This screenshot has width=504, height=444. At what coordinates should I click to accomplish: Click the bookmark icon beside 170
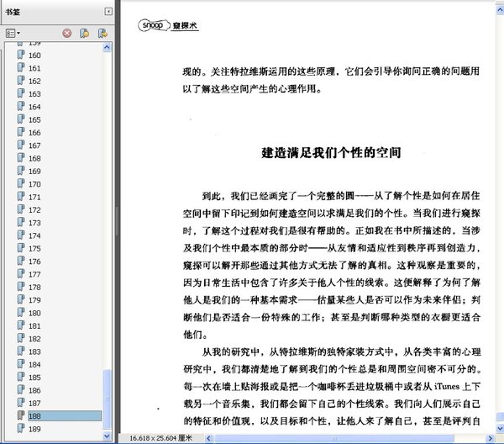coord(21,183)
